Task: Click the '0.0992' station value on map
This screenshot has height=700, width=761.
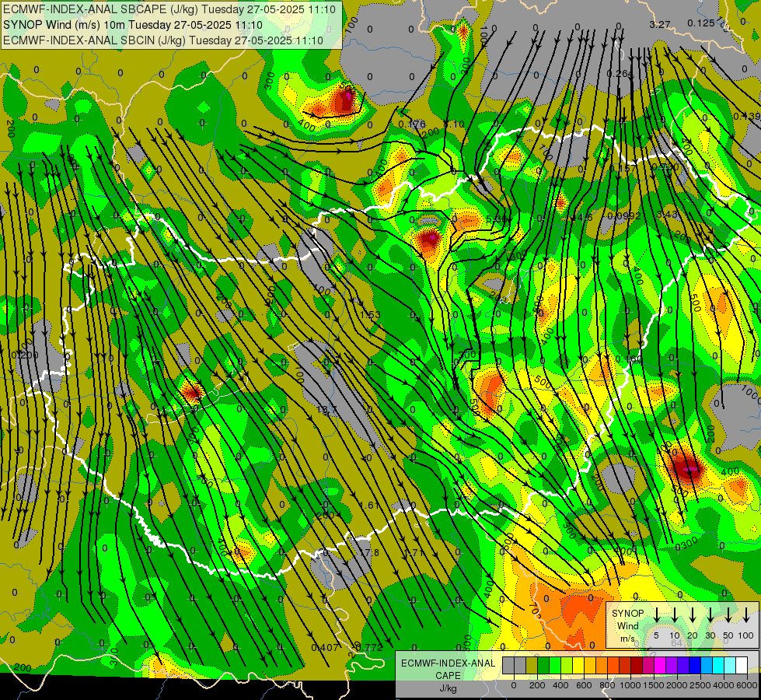Action: tap(624, 215)
